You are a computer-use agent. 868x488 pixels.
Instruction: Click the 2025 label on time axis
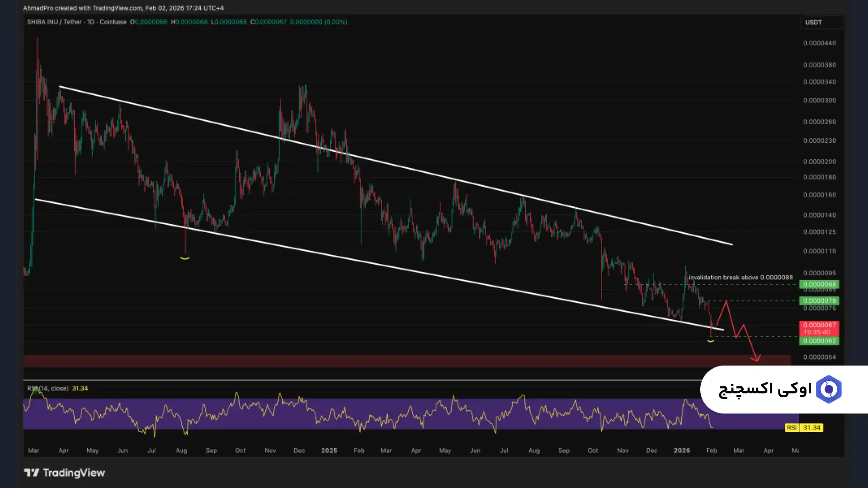(329, 450)
